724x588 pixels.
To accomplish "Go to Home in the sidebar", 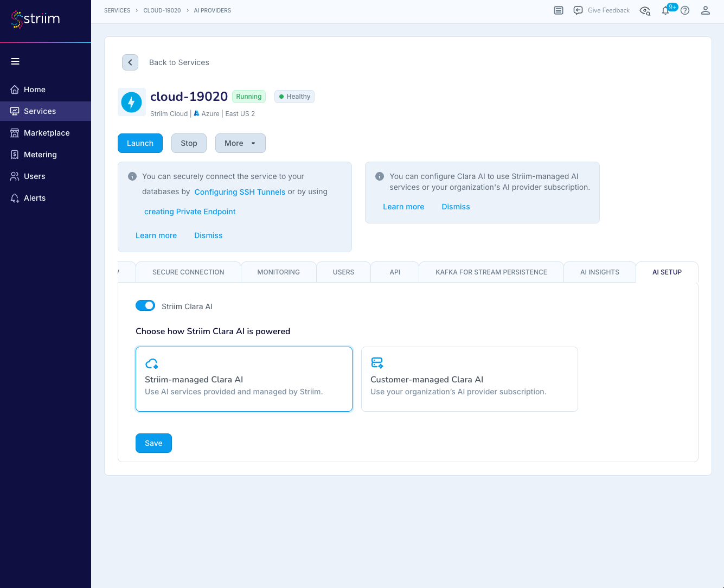I will click(46, 90).
